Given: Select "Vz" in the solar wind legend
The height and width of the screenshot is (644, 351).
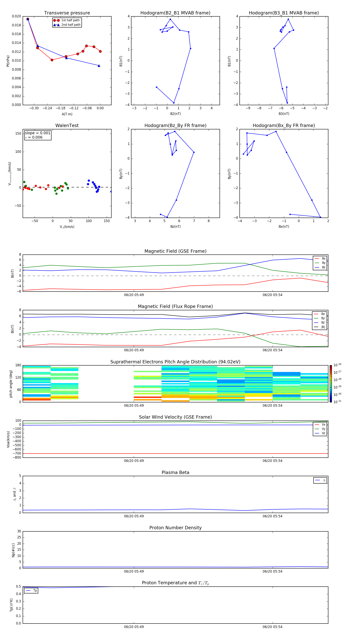Looking at the screenshot, I should [320, 433].
